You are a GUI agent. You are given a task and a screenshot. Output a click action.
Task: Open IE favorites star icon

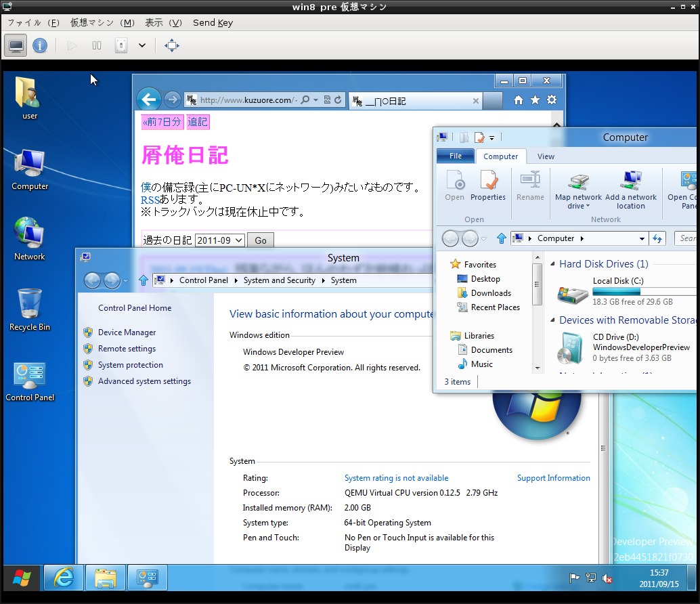tap(535, 100)
